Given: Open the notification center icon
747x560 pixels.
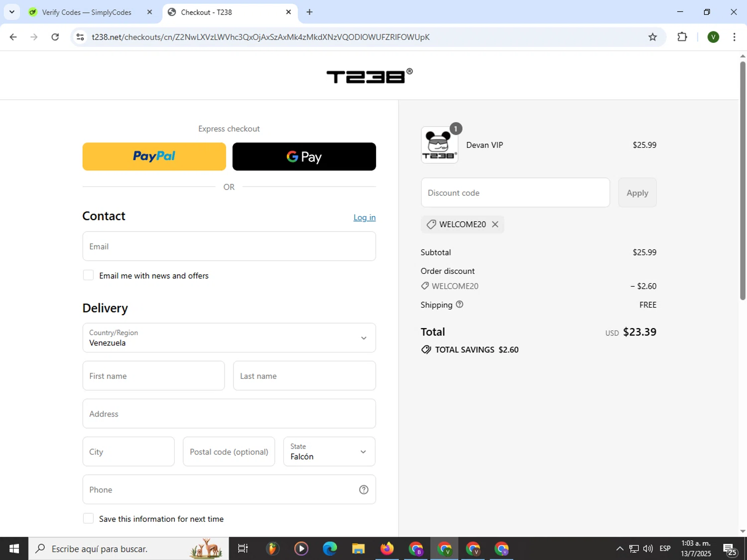Looking at the screenshot, I should tap(730, 549).
